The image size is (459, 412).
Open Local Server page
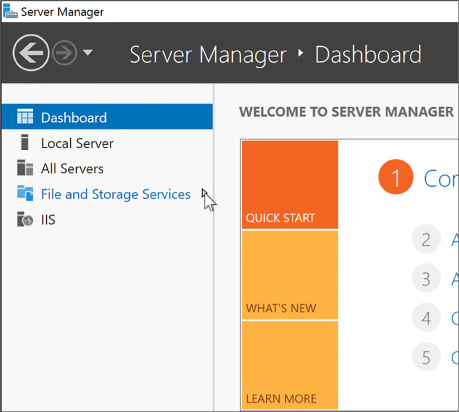[x=107, y=143]
